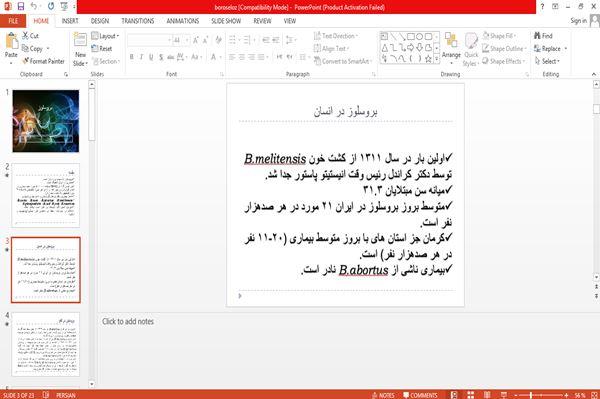Toggle text Shadow formatting
Viewport: 600px width, 399px height.
point(161,57)
